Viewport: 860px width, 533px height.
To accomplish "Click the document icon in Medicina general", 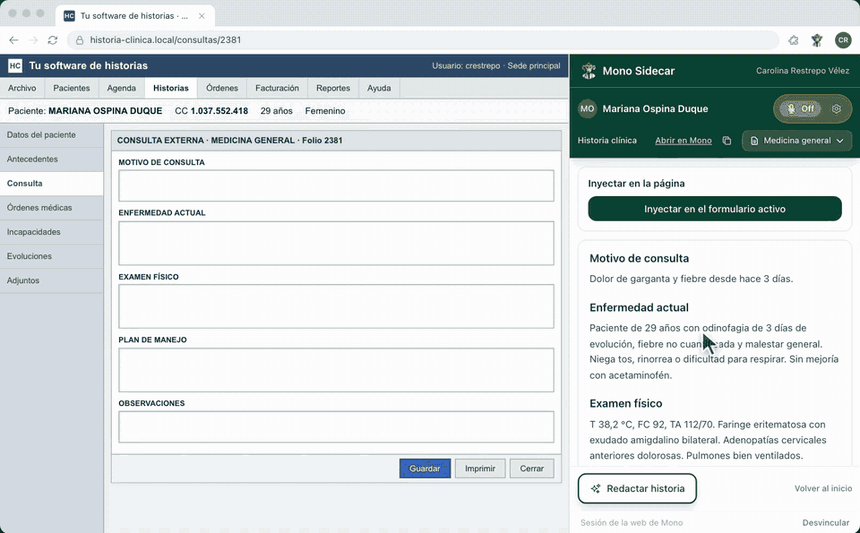I will 754,141.
